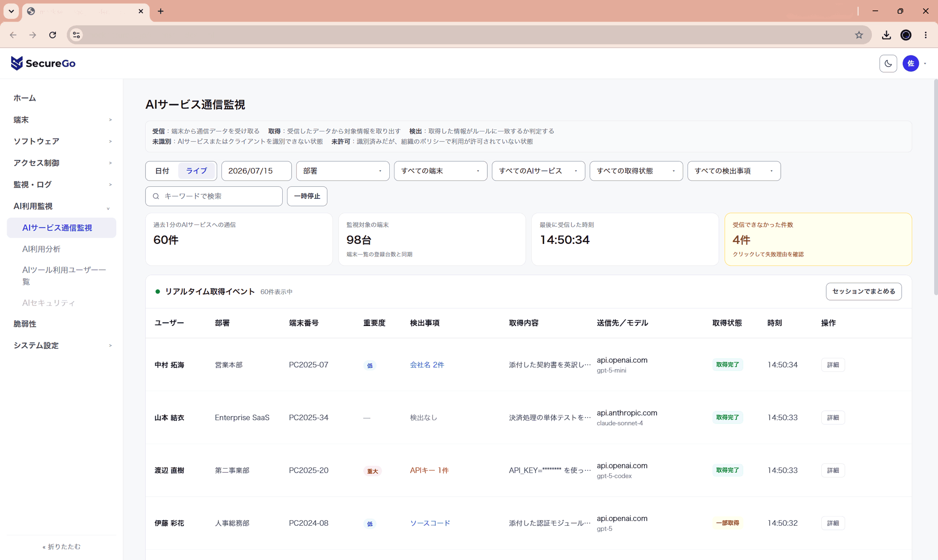Image resolution: width=938 pixels, height=560 pixels.
Task: Click the セッションでまとめる button
Action: (863, 291)
